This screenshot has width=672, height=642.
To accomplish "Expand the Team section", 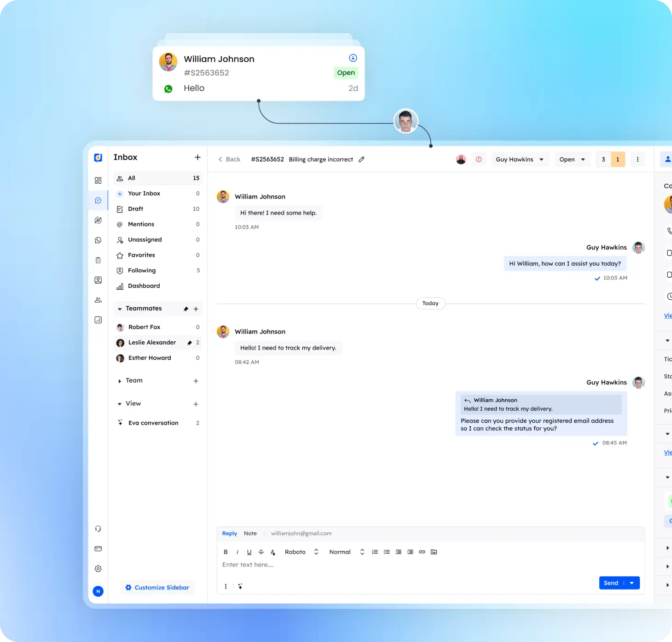I will pos(120,381).
